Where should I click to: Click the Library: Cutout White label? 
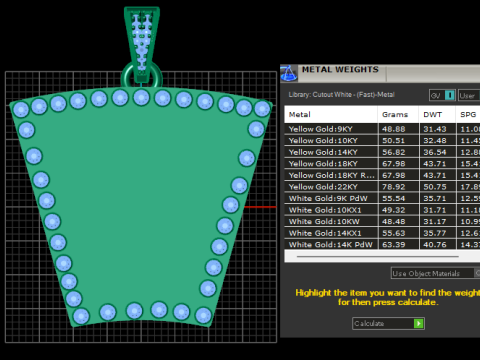pos(341,95)
